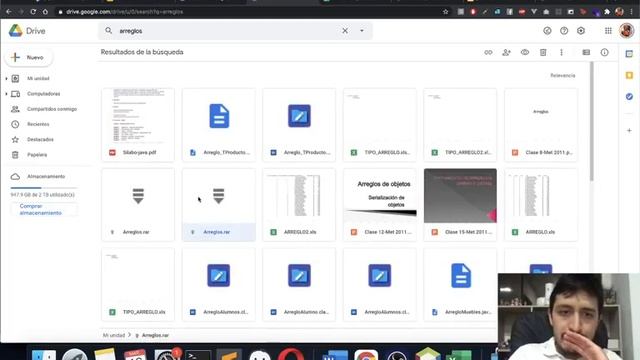Open the Chrome icon in the Dock

click(366, 354)
